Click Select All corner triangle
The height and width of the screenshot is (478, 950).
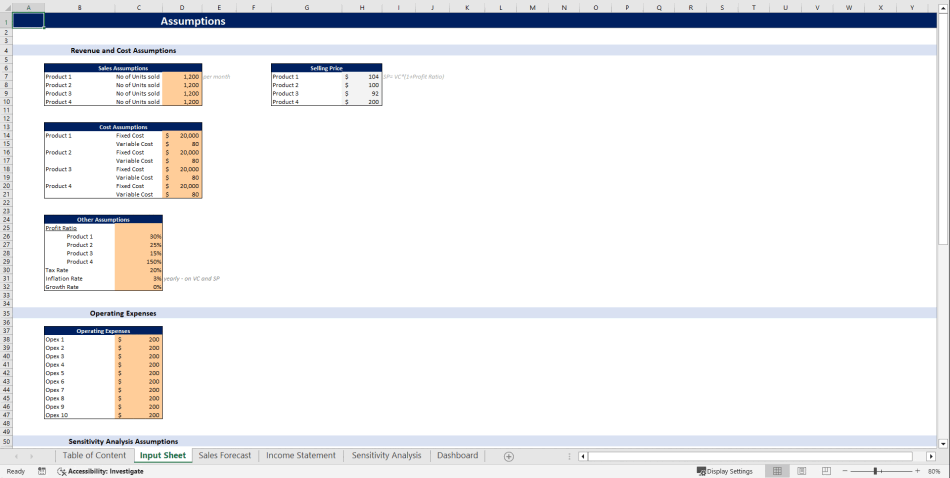coord(6,8)
